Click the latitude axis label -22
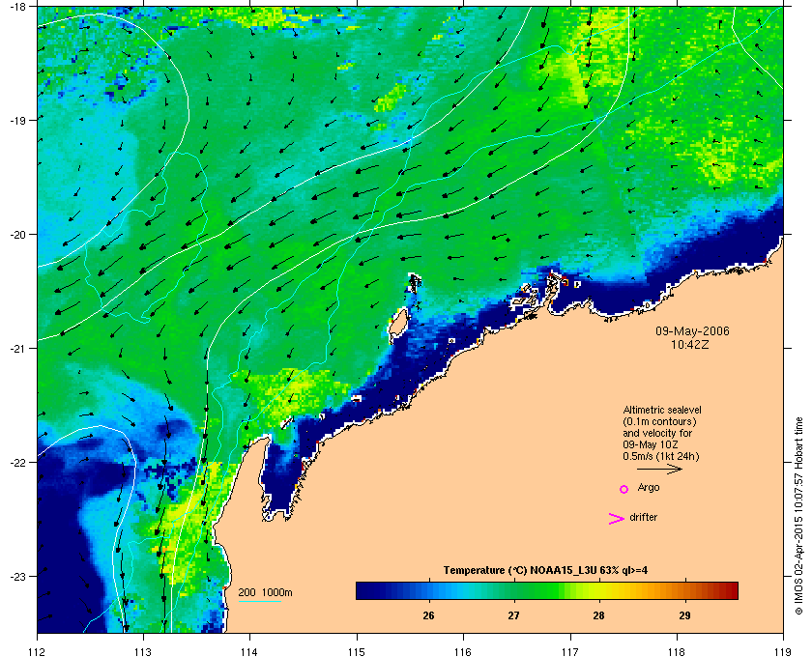 tap(17, 462)
